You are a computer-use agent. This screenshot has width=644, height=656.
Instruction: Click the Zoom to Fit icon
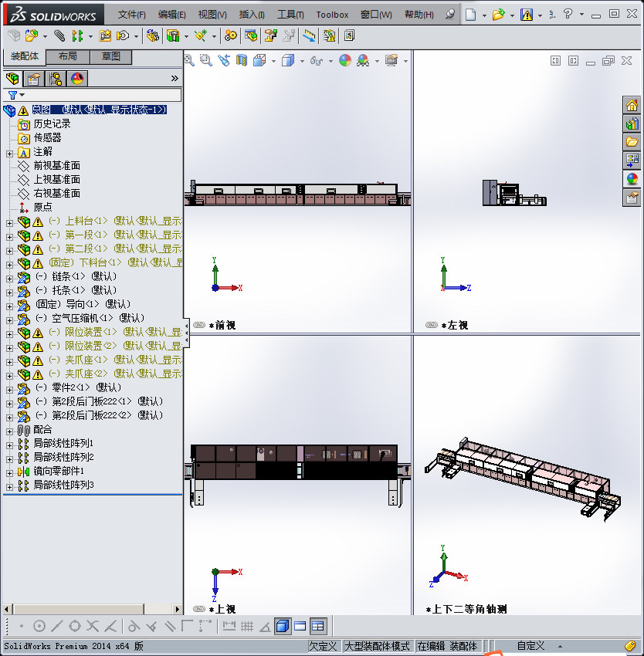tap(189, 61)
